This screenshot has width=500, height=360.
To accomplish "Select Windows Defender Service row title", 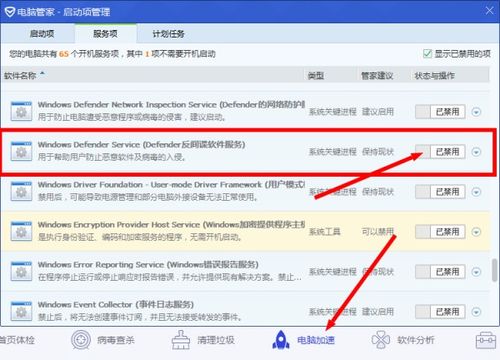I will [141, 144].
